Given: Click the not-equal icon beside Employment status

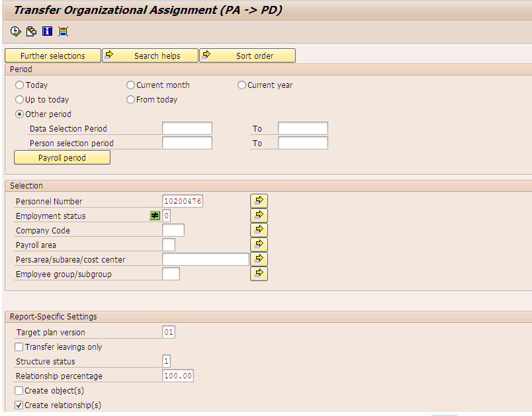Looking at the screenshot, I should click(155, 215).
